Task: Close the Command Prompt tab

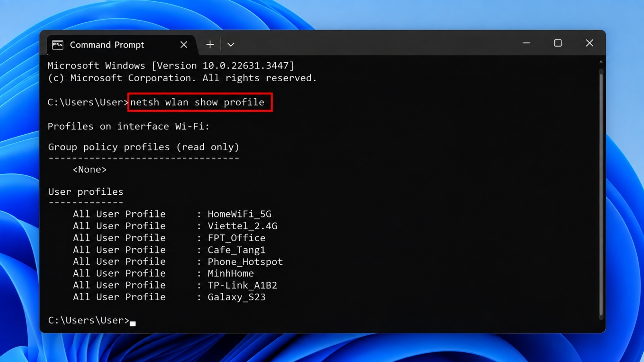Action: coord(184,45)
